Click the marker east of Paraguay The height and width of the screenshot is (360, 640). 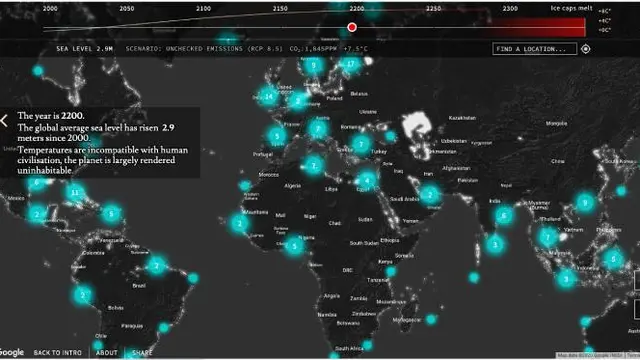click(x=164, y=327)
